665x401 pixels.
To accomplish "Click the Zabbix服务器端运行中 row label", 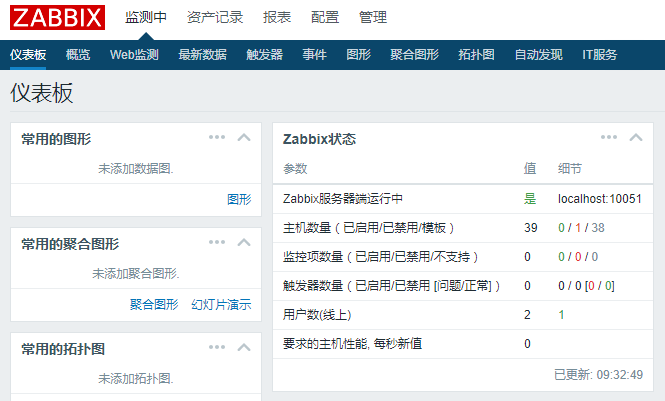I will click(343, 199).
